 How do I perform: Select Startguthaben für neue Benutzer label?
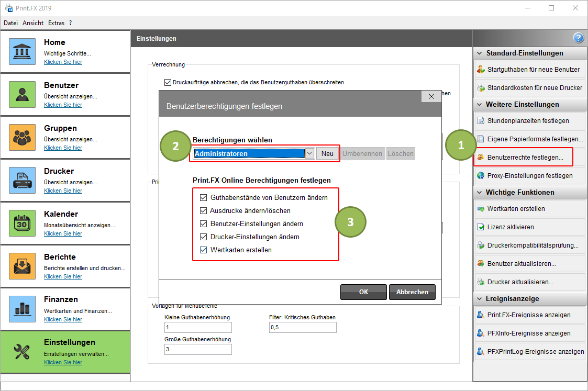(533, 69)
